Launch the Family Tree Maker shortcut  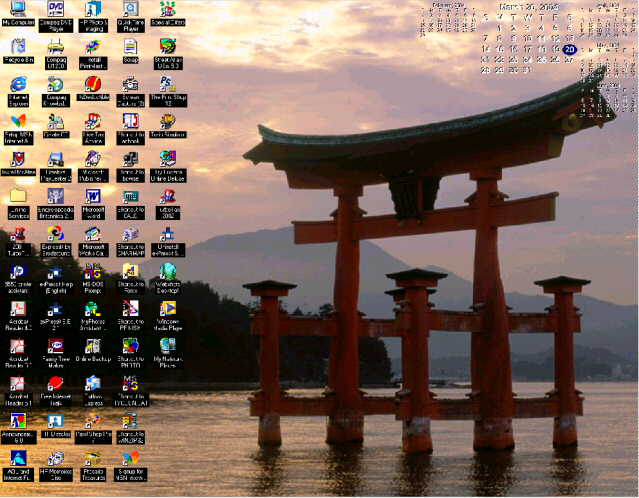click(x=55, y=346)
